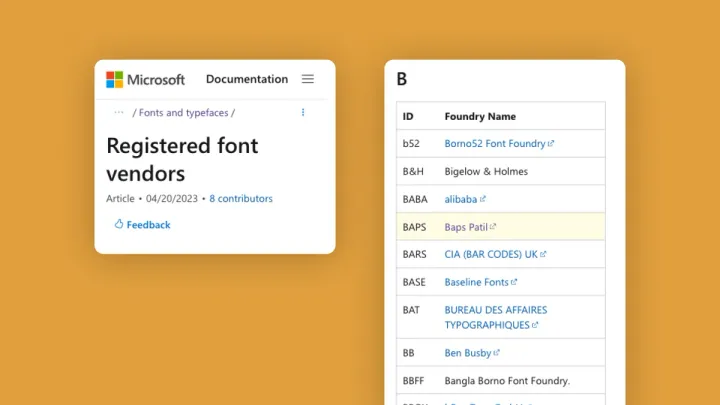Click the external link icon after Ben Busby

[496, 353]
